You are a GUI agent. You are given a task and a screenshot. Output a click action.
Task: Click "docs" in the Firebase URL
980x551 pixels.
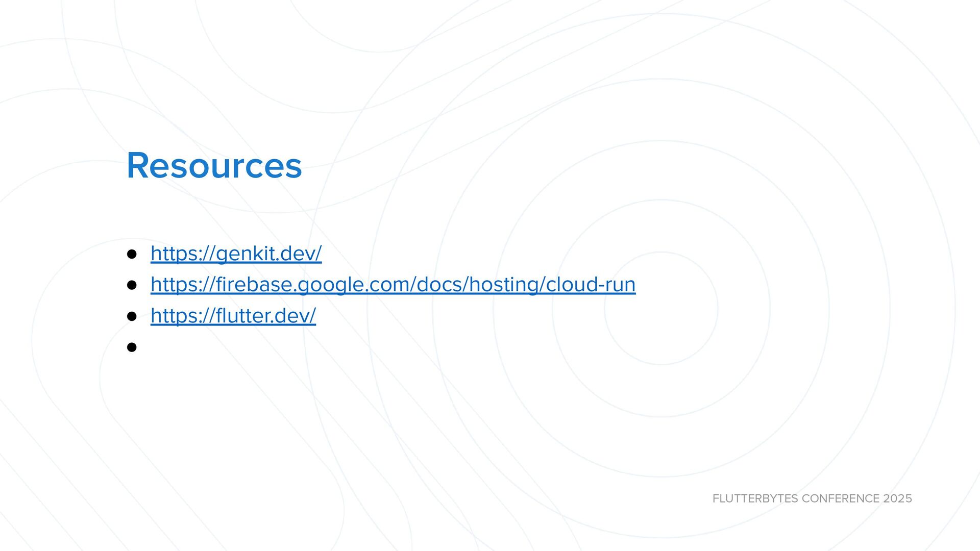click(439, 285)
